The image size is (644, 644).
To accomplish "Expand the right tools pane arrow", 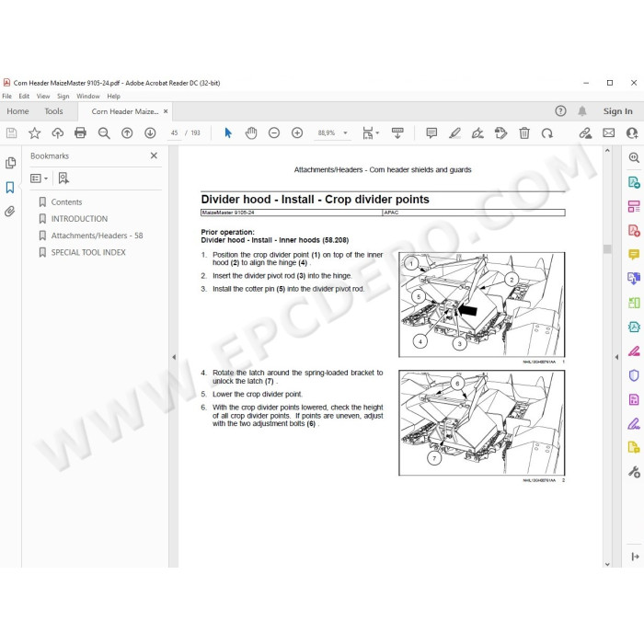I will pyautogui.click(x=616, y=357).
